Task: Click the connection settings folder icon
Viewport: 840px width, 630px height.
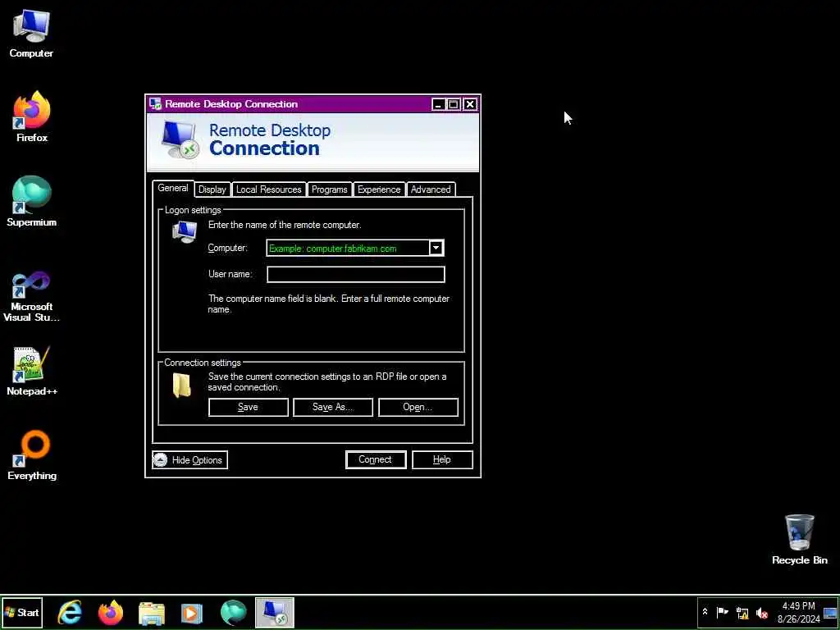Action: click(182, 386)
